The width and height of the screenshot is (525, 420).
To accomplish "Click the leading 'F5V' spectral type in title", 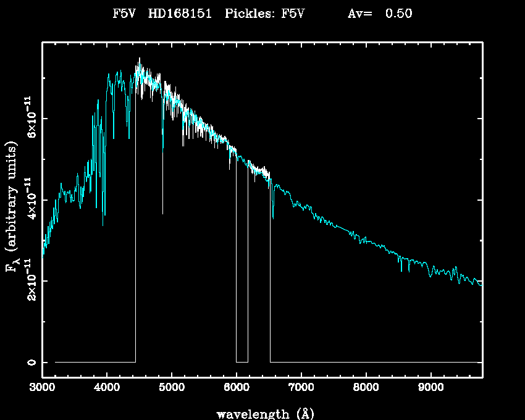I will tap(123, 14).
